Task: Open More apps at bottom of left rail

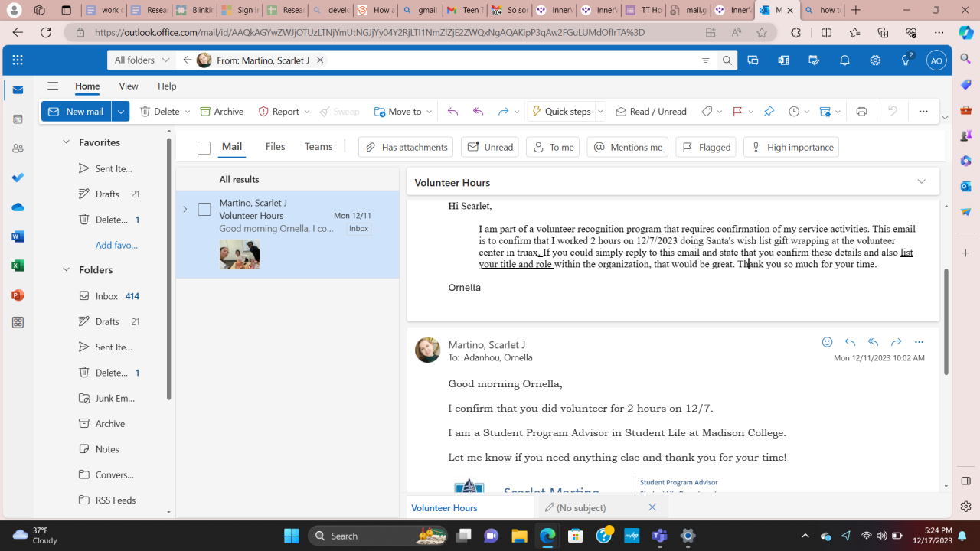Action: point(18,323)
